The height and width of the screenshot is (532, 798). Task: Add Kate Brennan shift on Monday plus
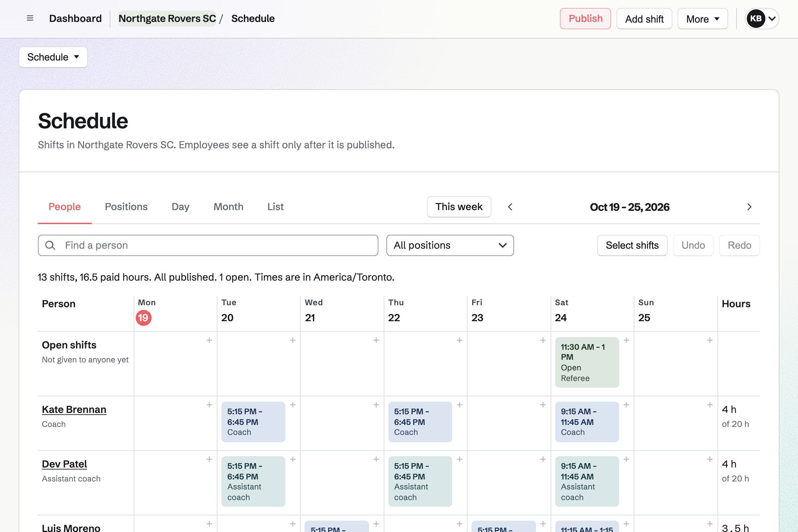click(209, 404)
